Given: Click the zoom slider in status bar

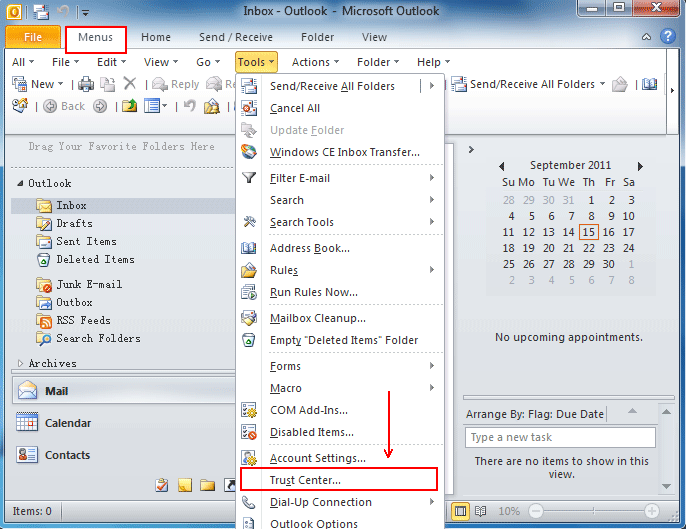Looking at the screenshot, I should 593,511.
